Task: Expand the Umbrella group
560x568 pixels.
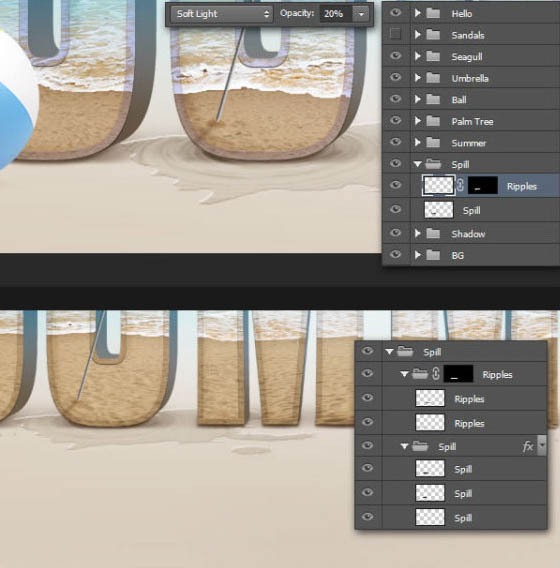Action: [x=417, y=78]
